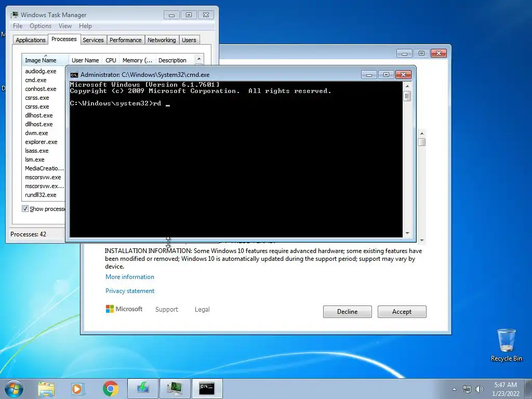The height and width of the screenshot is (399, 532).
Task: Close the Administrator cmd.exe window
Action: pos(403,75)
